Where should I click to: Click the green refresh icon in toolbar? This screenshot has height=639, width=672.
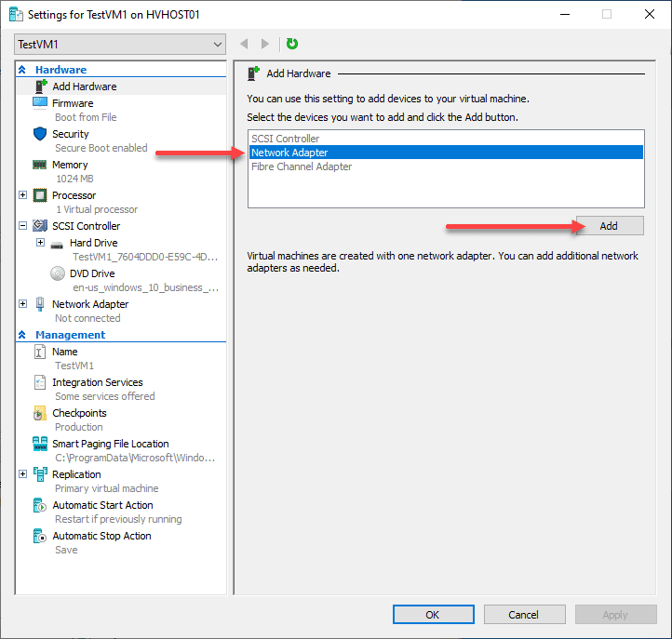tap(292, 44)
